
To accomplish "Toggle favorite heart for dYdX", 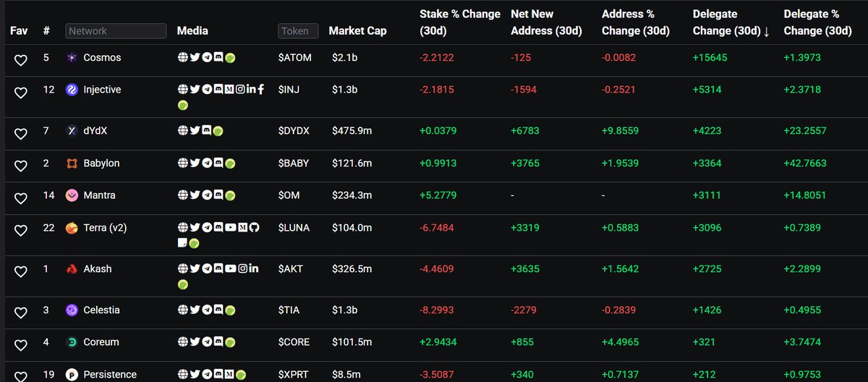I will click(21, 133).
